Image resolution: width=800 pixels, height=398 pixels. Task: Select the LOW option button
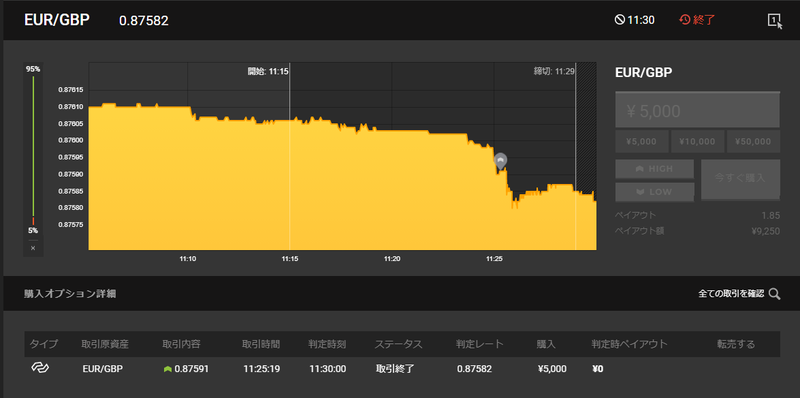coord(655,192)
